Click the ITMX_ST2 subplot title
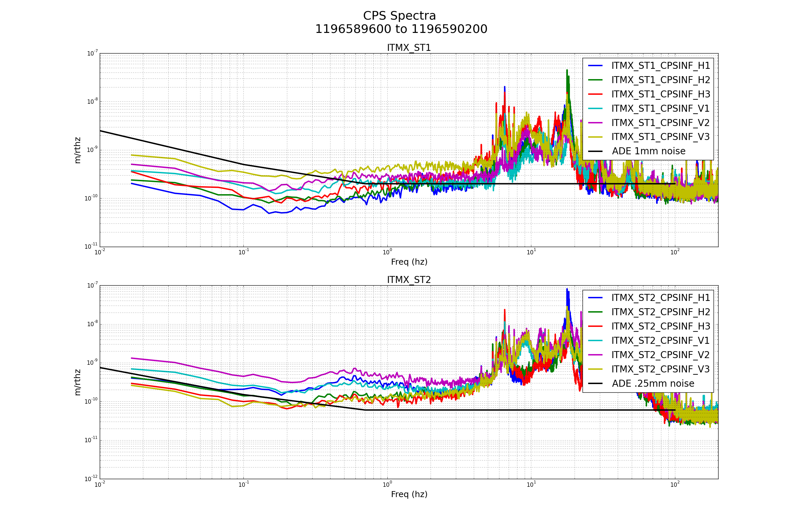The height and width of the screenshot is (532, 798). pos(409,280)
